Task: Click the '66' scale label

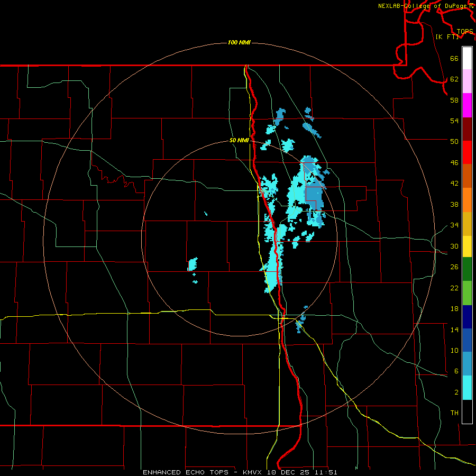Action: point(454,59)
